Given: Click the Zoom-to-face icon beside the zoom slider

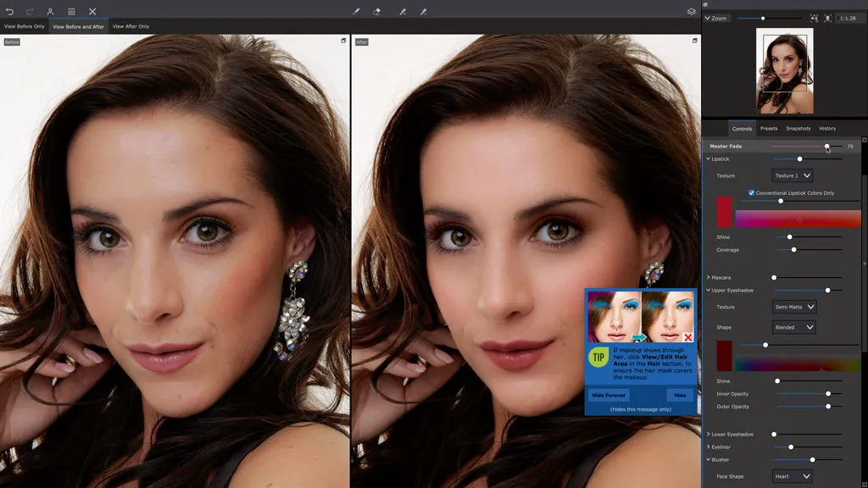Looking at the screenshot, I should (x=829, y=18).
